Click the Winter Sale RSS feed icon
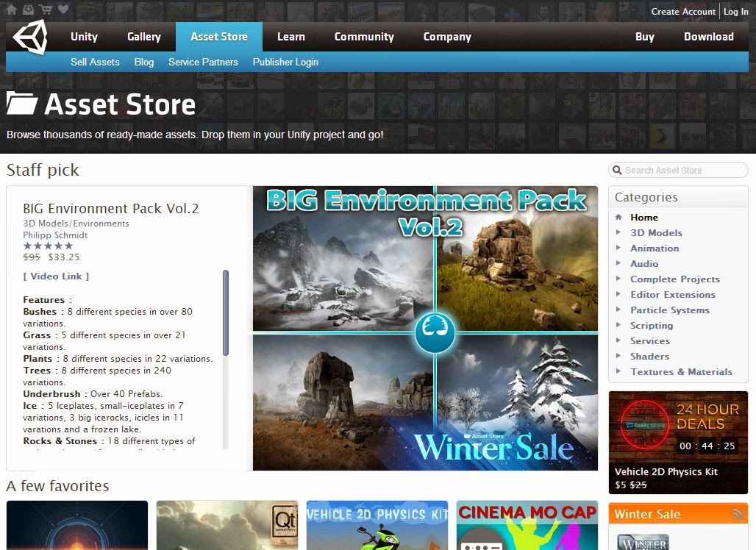The height and width of the screenshot is (550, 756). click(x=737, y=514)
